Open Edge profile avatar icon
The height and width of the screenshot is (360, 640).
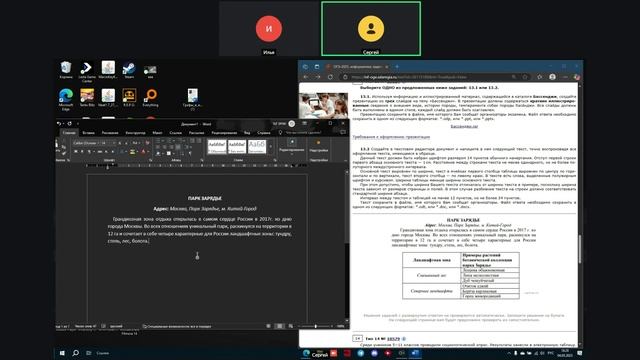point(552,77)
